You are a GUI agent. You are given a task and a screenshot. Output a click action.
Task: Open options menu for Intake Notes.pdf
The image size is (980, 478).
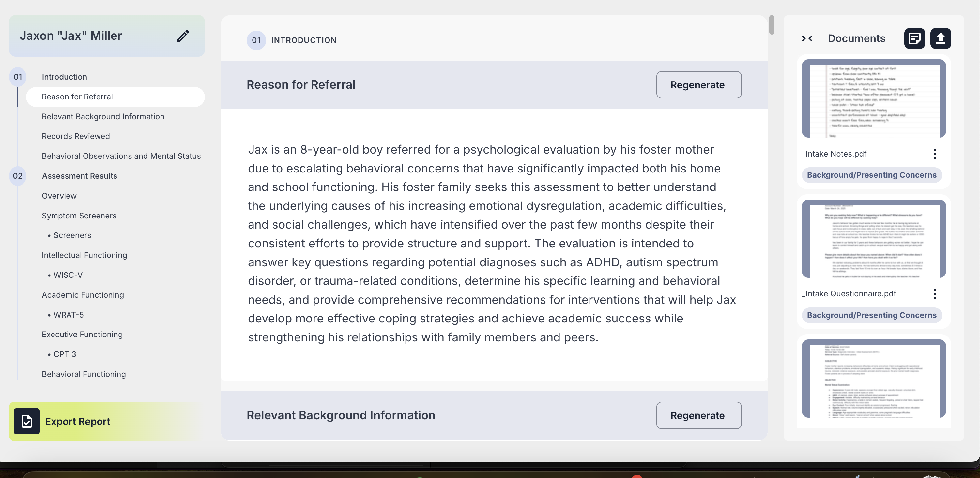(934, 154)
